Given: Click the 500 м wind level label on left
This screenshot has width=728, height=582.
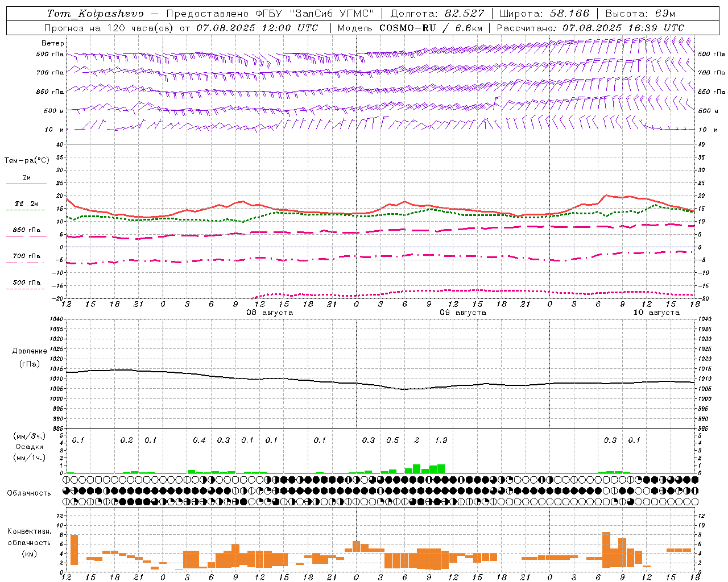Looking at the screenshot, I should tap(54, 111).
